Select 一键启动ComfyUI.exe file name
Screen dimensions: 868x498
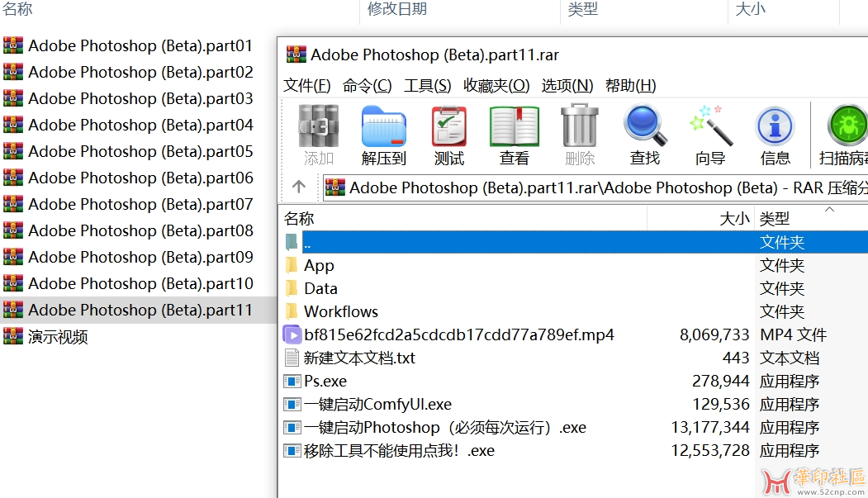point(377,405)
